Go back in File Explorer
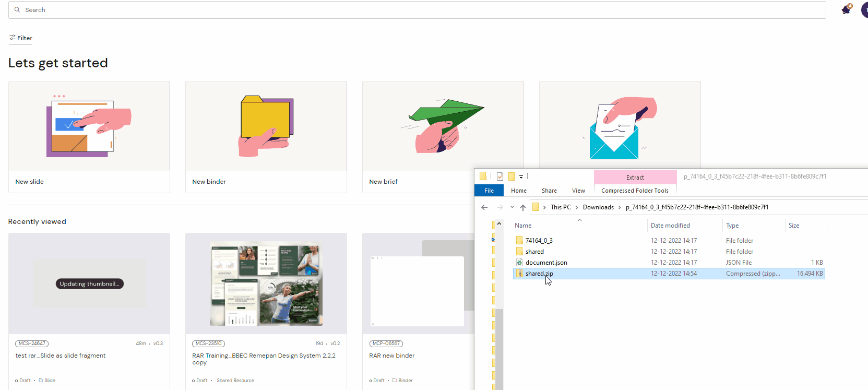The height and width of the screenshot is (390, 868). [x=484, y=207]
